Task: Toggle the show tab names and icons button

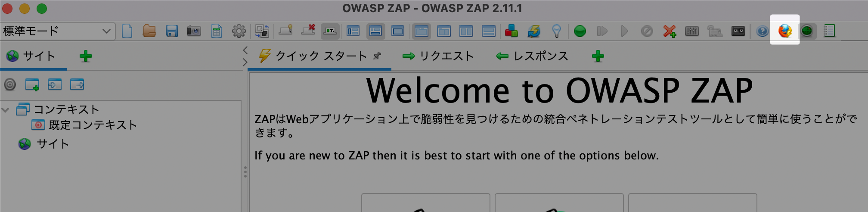Action: [330, 31]
